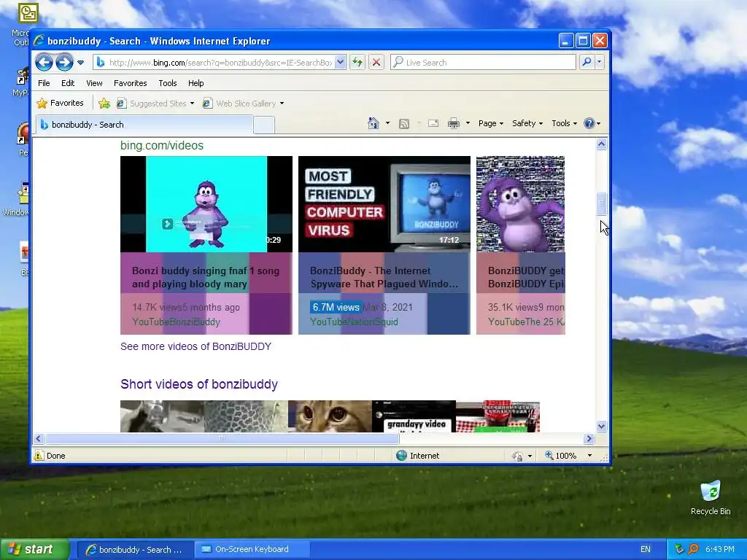Open the Tools menu in menu bar

pos(168,83)
